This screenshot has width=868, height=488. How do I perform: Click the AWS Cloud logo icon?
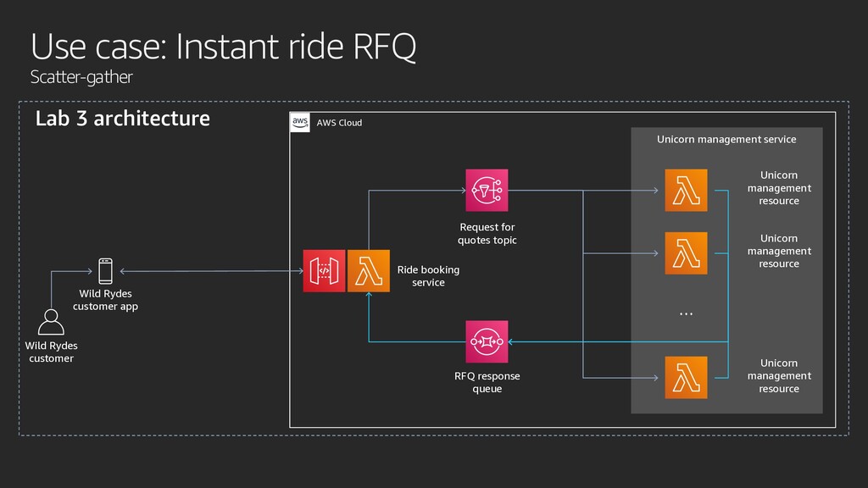coord(300,122)
